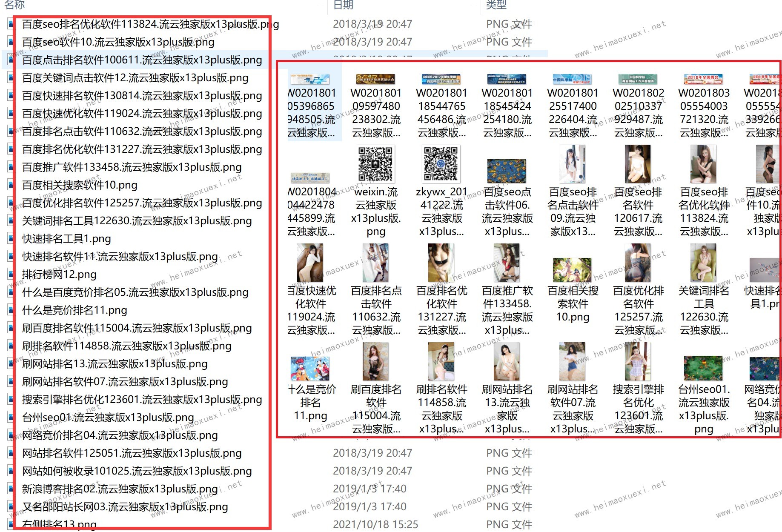Select the weixin QR code thumbnail

coord(375,164)
